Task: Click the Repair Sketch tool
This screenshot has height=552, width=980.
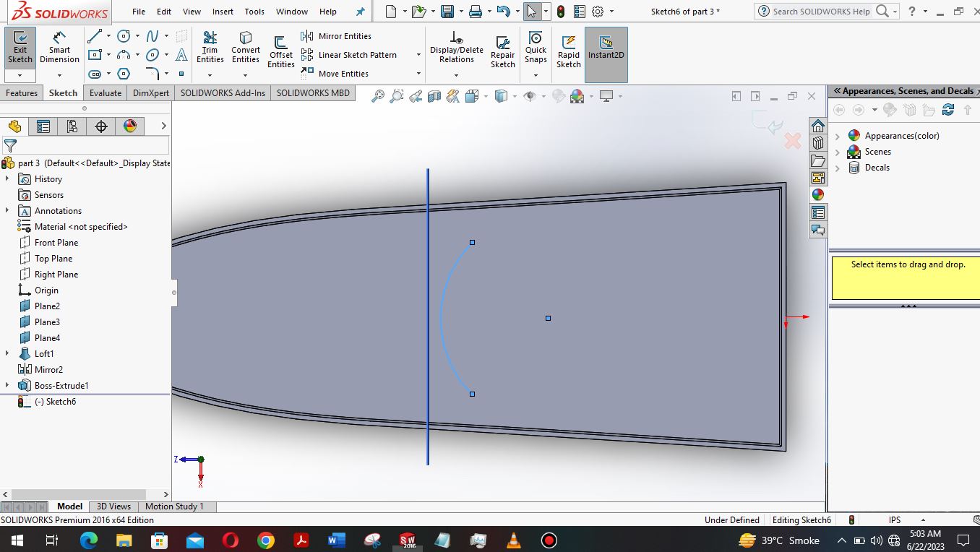Action: click(x=503, y=52)
